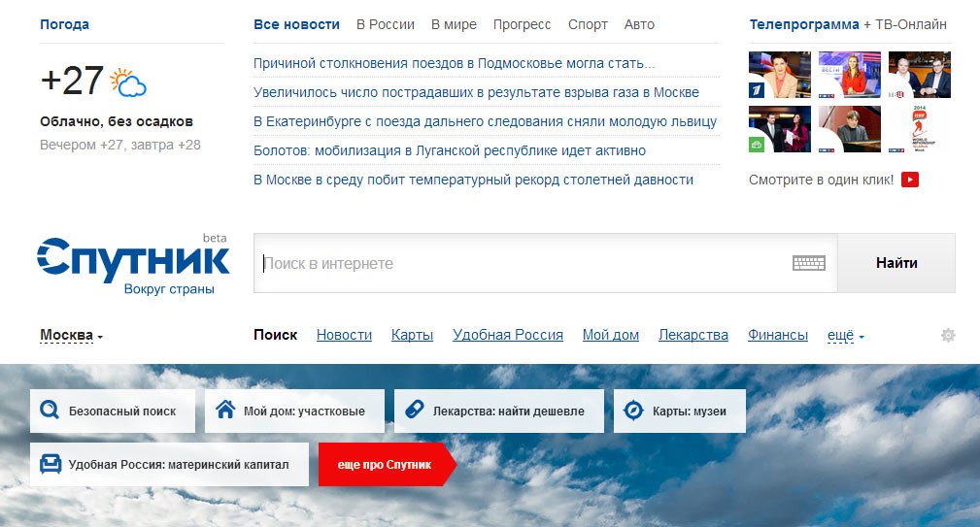The height and width of the screenshot is (527, 980).
Task: Go to the Карты service link
Action: point(412,335)
